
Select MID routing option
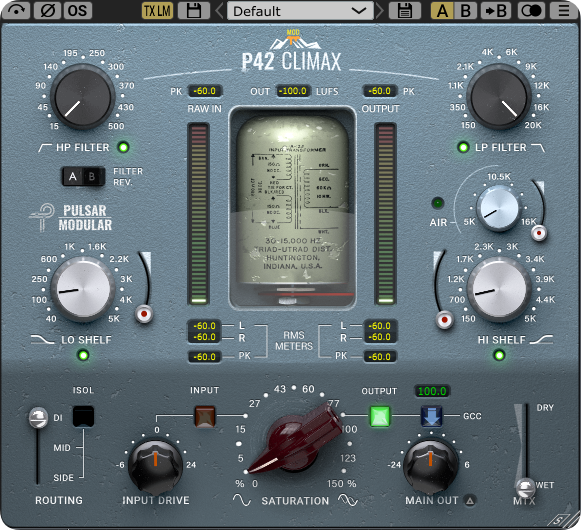pyautogui.click(x=62, y=448)
